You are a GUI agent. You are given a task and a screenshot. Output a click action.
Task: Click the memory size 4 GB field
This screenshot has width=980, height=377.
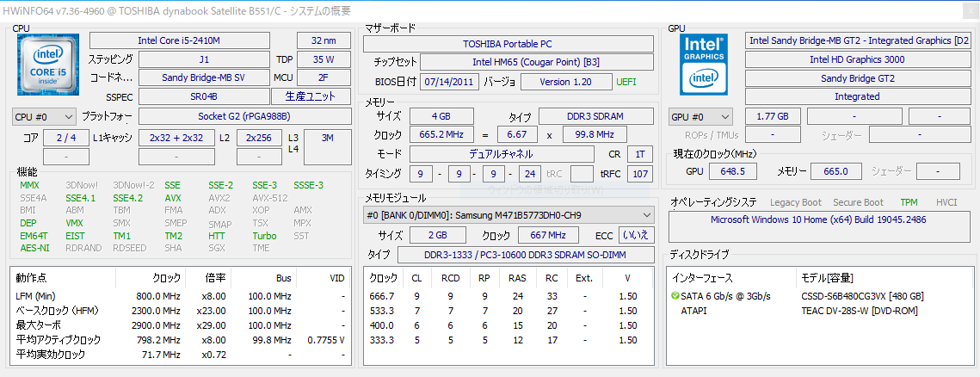441,116
